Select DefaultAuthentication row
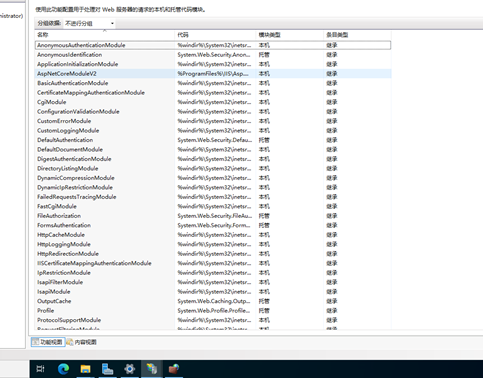483x378 pixels. pos(213,140)
